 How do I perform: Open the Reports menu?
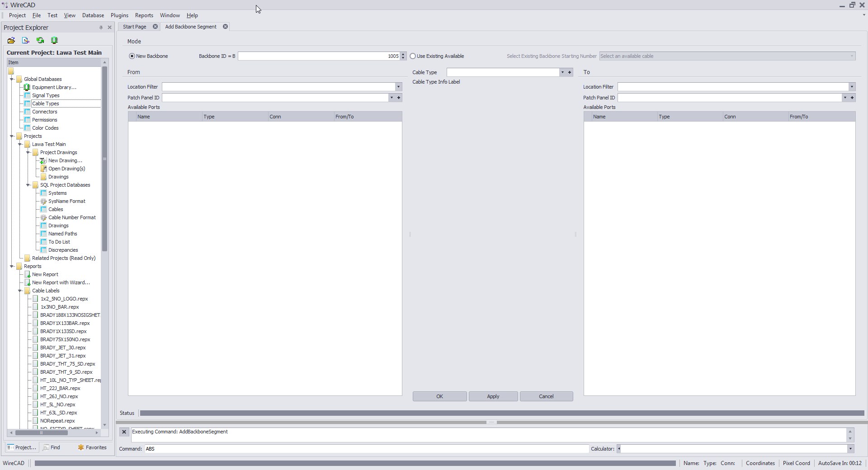pyautogui.click(x=144, y=15)
